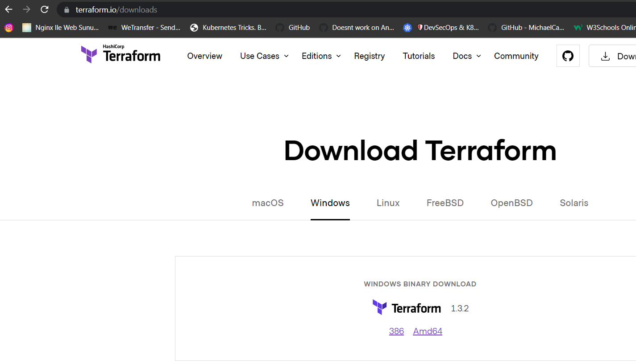Open the DevSecOps & K8 bookmark
The width and height of the screenshot is (636, 364).
point(441,28)
